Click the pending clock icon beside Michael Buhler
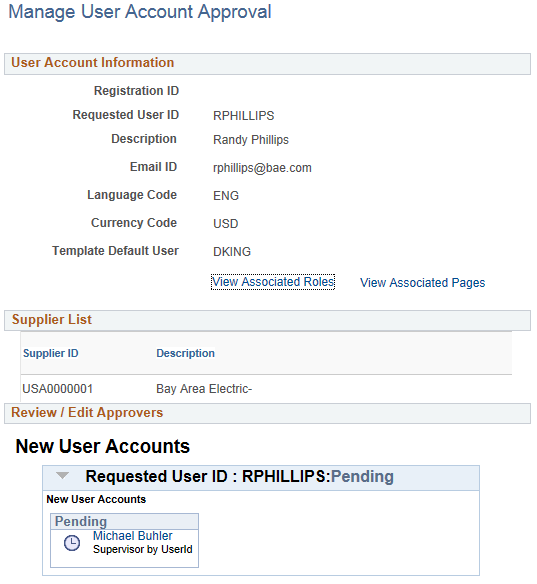 (x=72, y=543)
